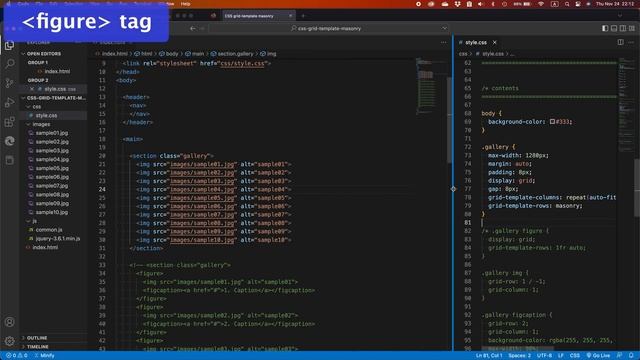Click the feedback icon in status bar
This screenshot has width=640, height=360.
coord(620,356)
